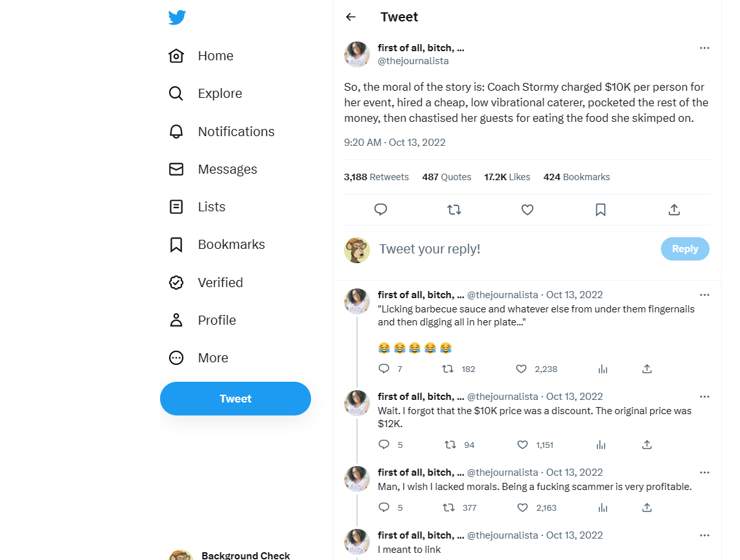Go back using the arrow beside Tweet
Viewport: 740px width, 560px height.
click(351, 17)
